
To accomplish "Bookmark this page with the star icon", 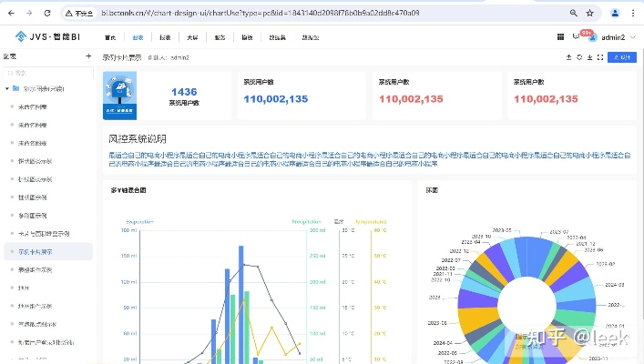I will click(591, 14).
